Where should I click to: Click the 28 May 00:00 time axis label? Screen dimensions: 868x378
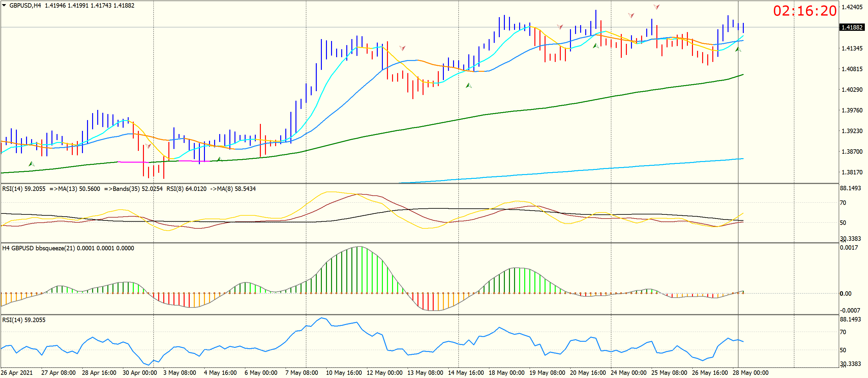pos(750,373)
